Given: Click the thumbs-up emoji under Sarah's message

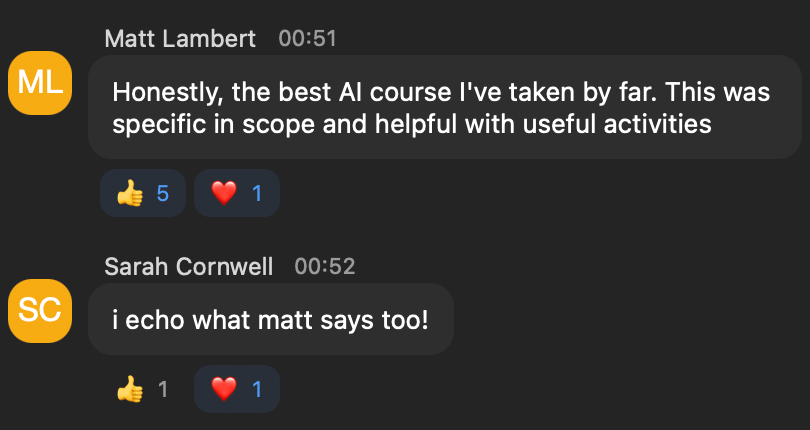Looking at the screenshot, I should coord(130,389).
